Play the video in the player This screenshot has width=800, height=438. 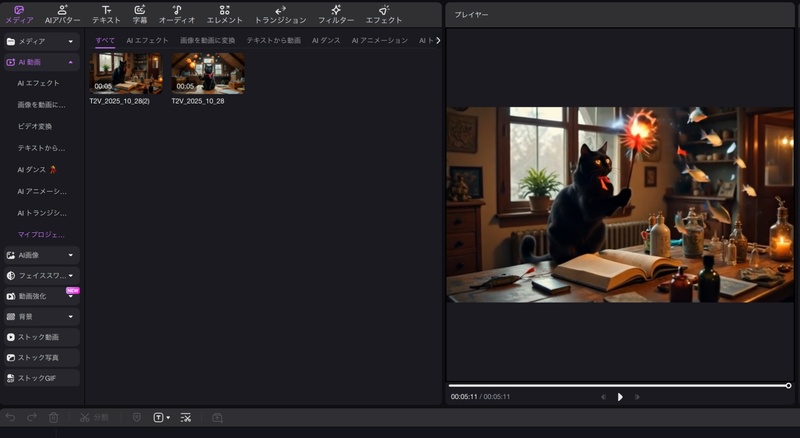(x=620, y=397)
